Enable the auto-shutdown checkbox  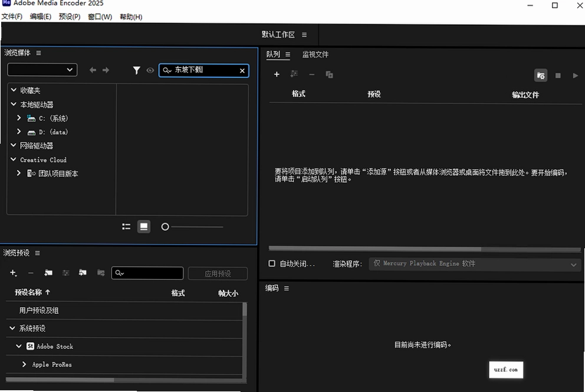pyautogui.click(x=272, y=263)
